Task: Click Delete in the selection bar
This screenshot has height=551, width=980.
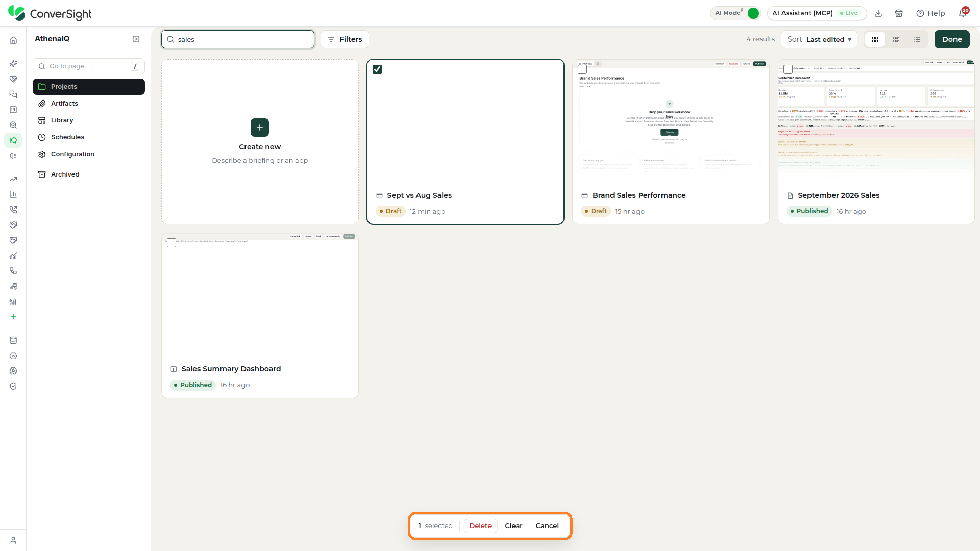Action: pyautogui.click(x=480, y=526)
